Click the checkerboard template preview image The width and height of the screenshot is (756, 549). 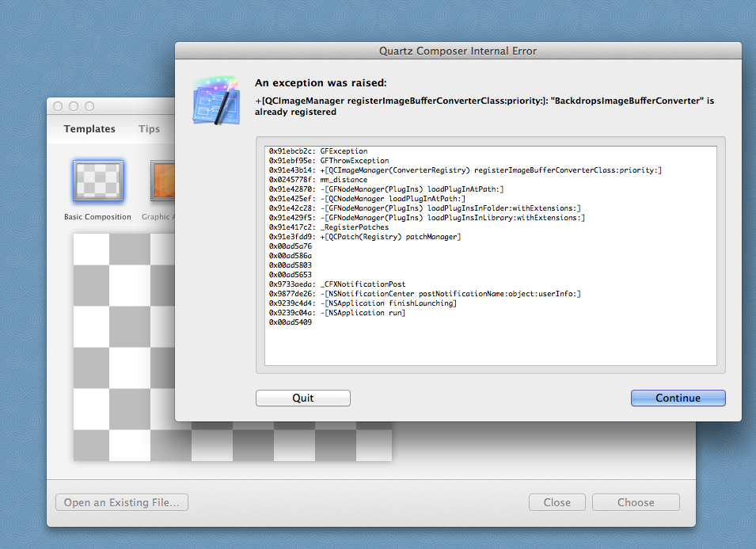[x=233, y=347]
